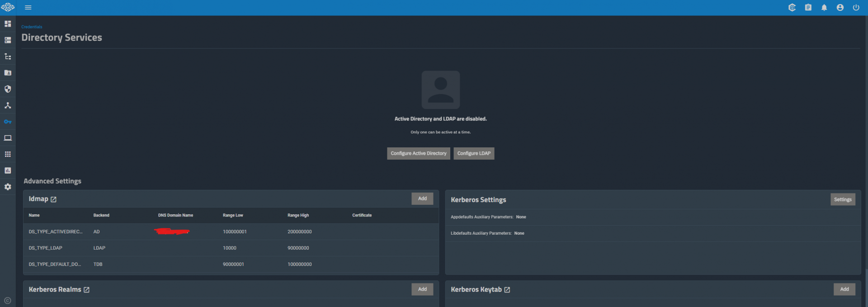Click the Advanced Settings heading
The height and width of the screenshot is (307, 868).
click(x=52, y=181)
